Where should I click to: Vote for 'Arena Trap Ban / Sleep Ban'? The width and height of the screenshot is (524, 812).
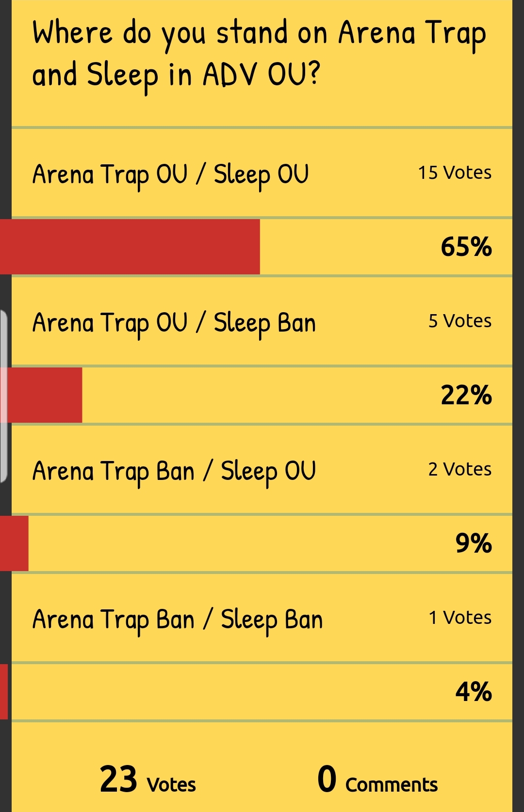177,620
